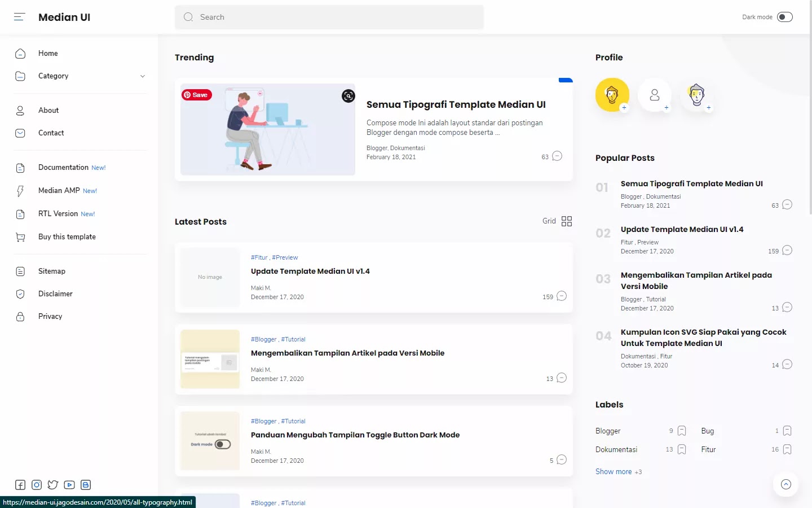Click the Bug label

[x=708, y=431]
